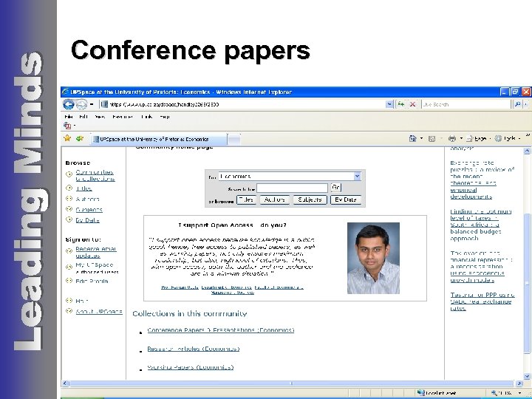Click the zoom level magnifier in status bar
Image resolution: width=532 pixels, height=399 pixels.
click(x=494, y=393)
